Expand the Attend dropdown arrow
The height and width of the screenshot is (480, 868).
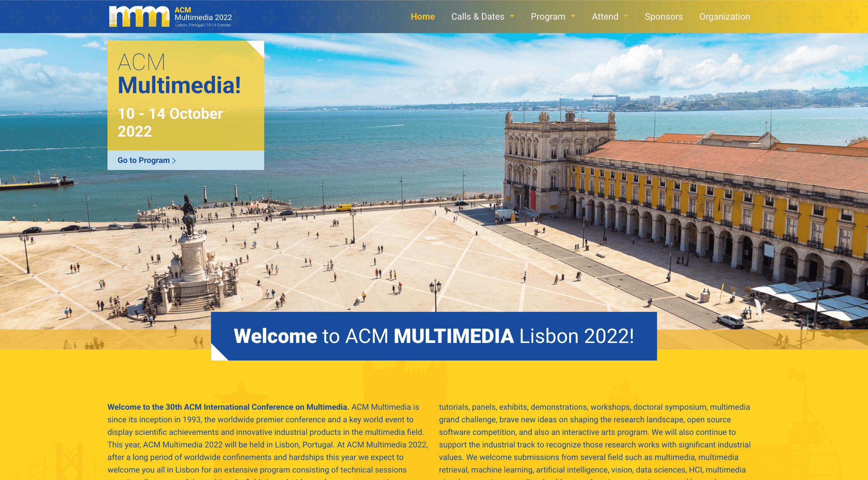point(626,16)
